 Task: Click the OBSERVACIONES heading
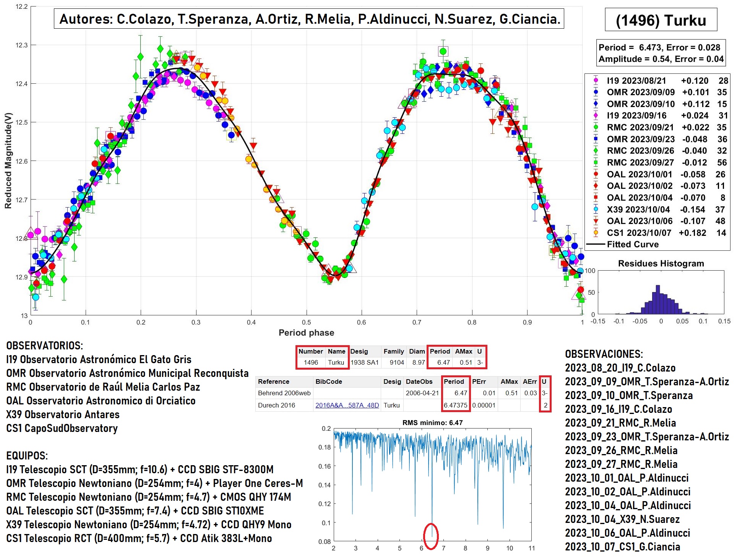tap(604, 354)
